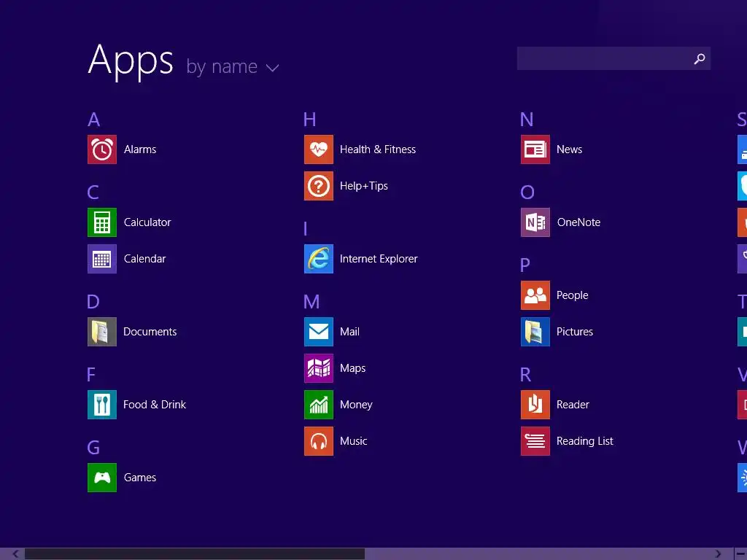Viewport: 747px width, 560px height.
Task: Select the letter P group header
Action: (x=525, y=265)
